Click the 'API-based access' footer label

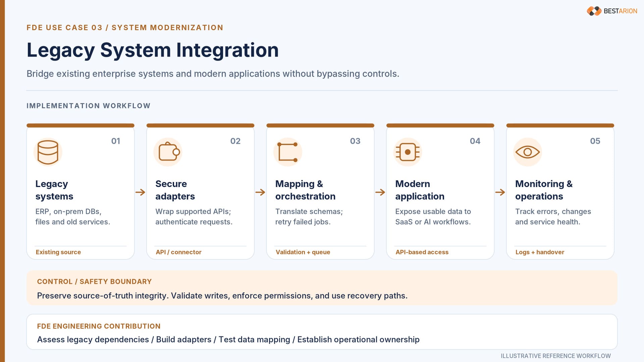pos(422,252)
